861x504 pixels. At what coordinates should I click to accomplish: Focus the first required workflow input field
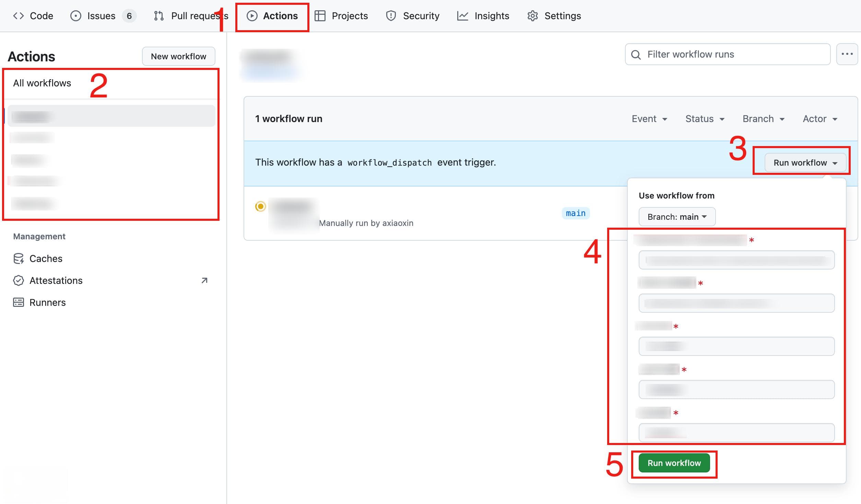(736, 260)
